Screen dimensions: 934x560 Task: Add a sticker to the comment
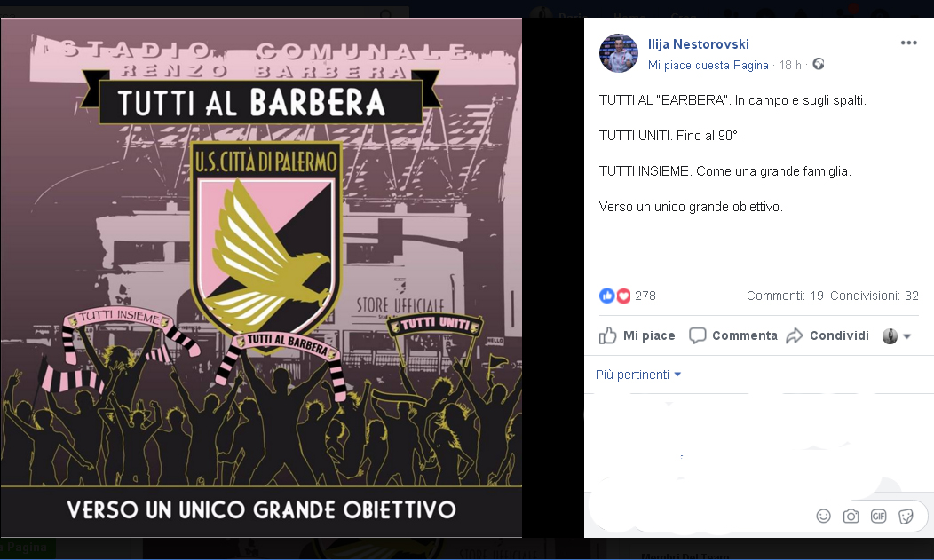(906, 516)
